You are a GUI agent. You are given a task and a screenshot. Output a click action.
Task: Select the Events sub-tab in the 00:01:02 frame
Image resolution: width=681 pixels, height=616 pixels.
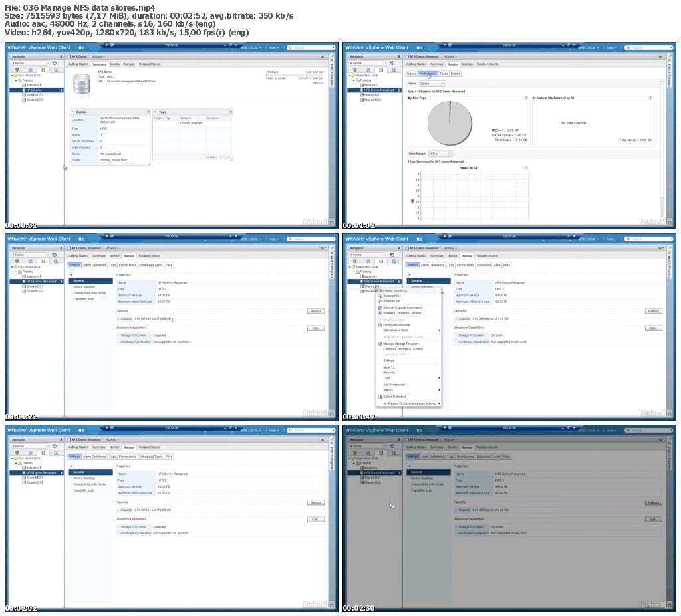455,74
